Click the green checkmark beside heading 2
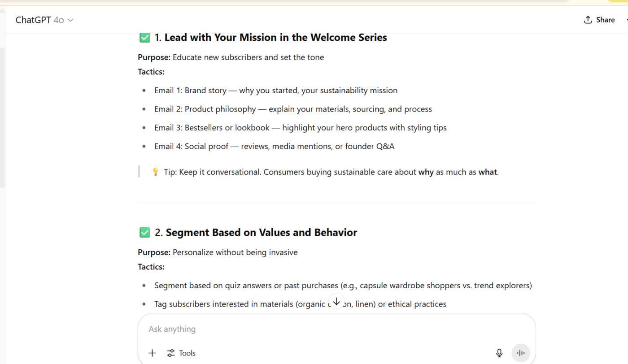This screenshot has width=628, height=364. (144, 232)
